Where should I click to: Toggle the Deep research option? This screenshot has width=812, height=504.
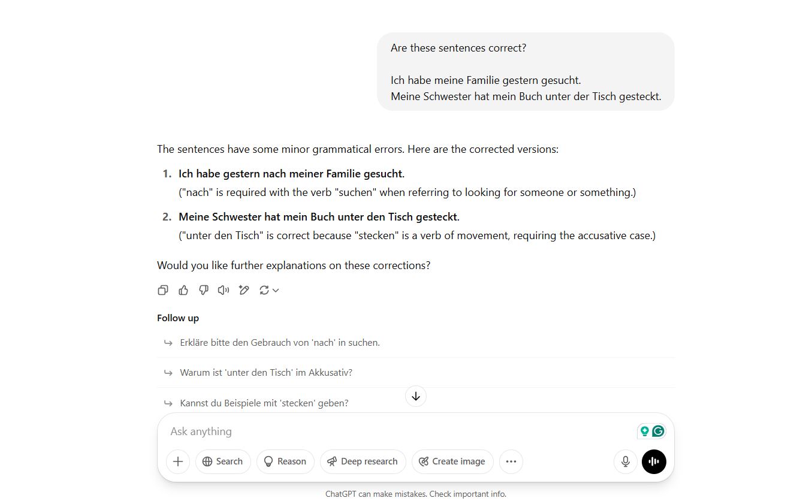point(363,461)
